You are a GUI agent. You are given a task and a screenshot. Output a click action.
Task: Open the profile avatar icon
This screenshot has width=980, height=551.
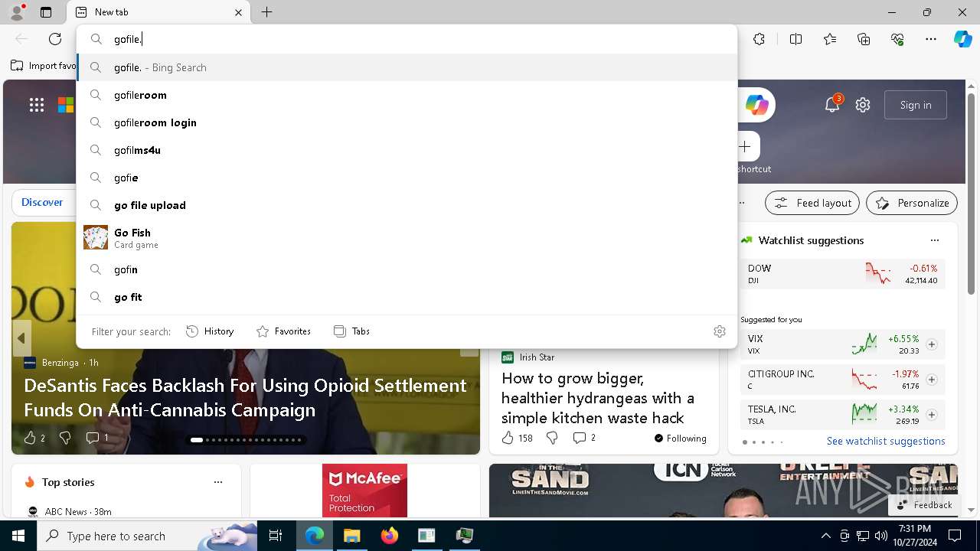pos(16,12)
